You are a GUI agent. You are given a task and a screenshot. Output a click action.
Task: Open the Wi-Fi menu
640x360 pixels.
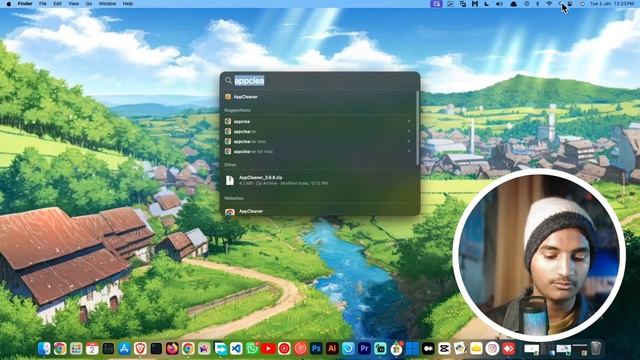tap(549, 4)
